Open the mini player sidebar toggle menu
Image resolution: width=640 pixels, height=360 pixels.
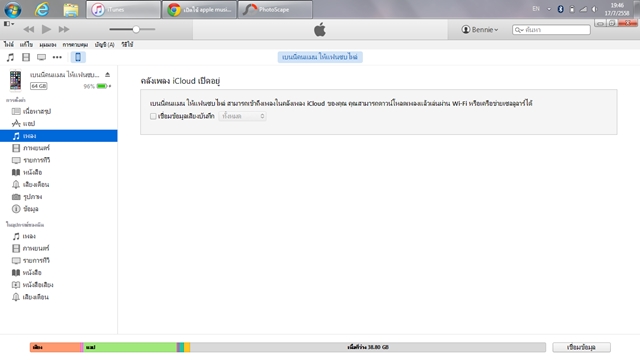tap(9, 24)
